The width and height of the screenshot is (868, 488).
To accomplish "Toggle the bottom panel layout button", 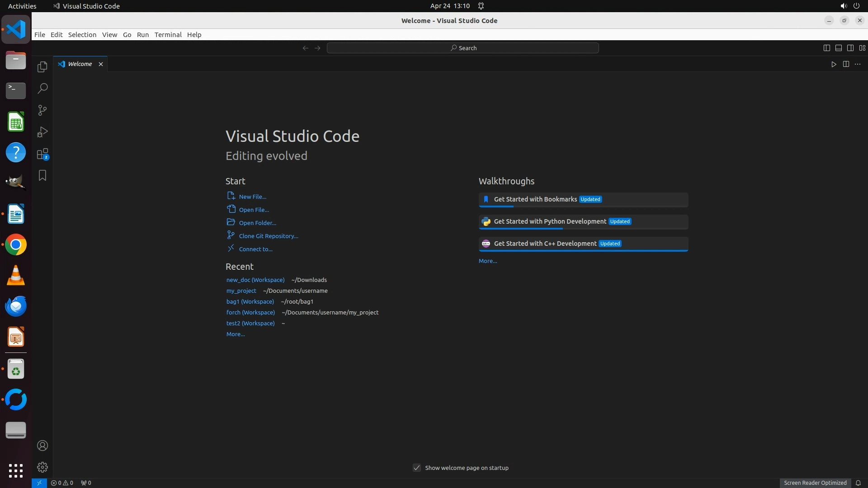I will point(838,48).
